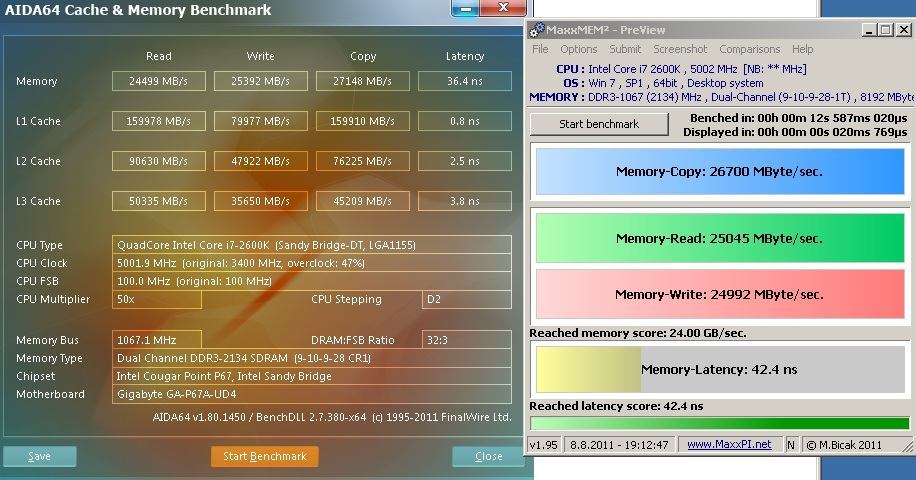Open the Comparisons menu in MaxxMEM²
This screenshot has height=480, width=916.
coord(750,49)
